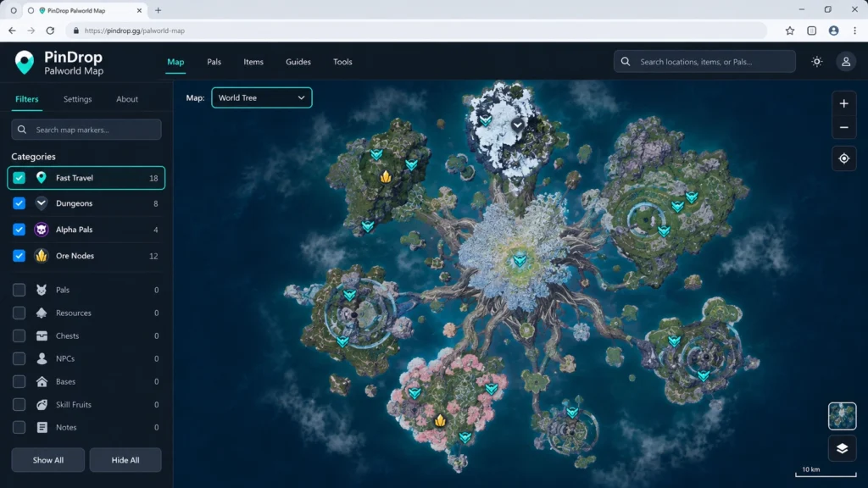Click the Show All button
The image size is (868, 488).
pyautogui.click(x=48, y=460)
